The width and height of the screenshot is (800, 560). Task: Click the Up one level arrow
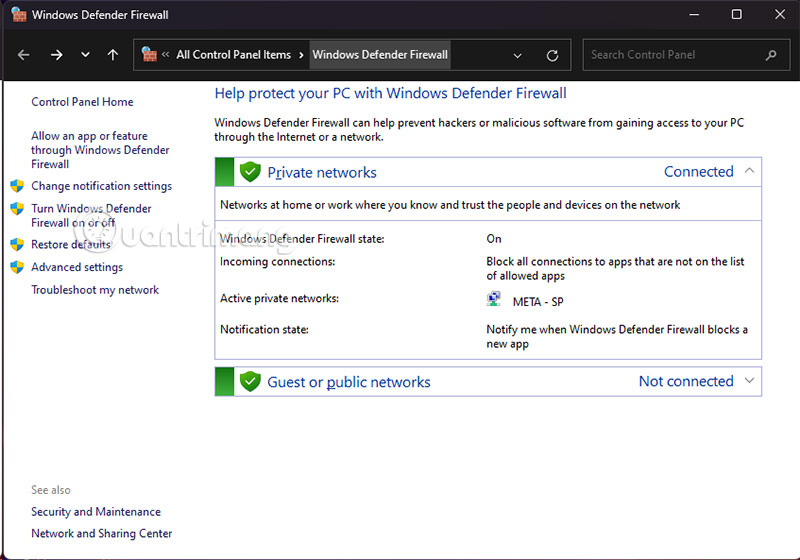[112, 55]
